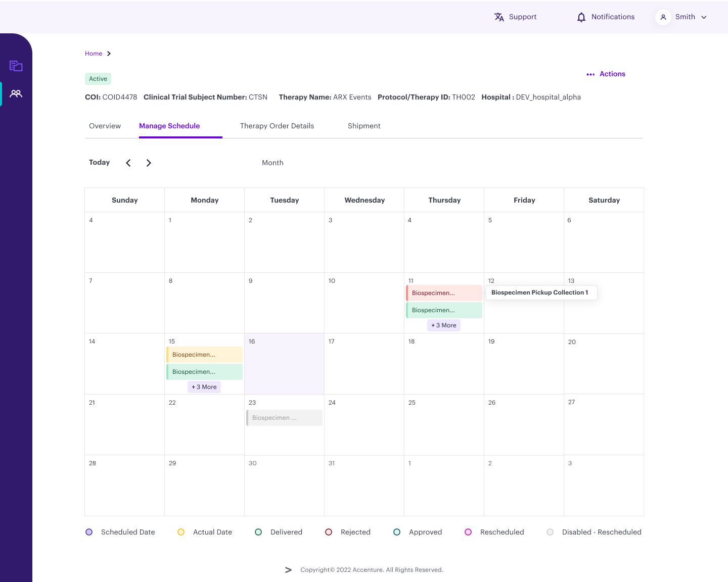Navigate to previous month with left chevron
The image size is (728, 582).
click(x=128, y=163)
